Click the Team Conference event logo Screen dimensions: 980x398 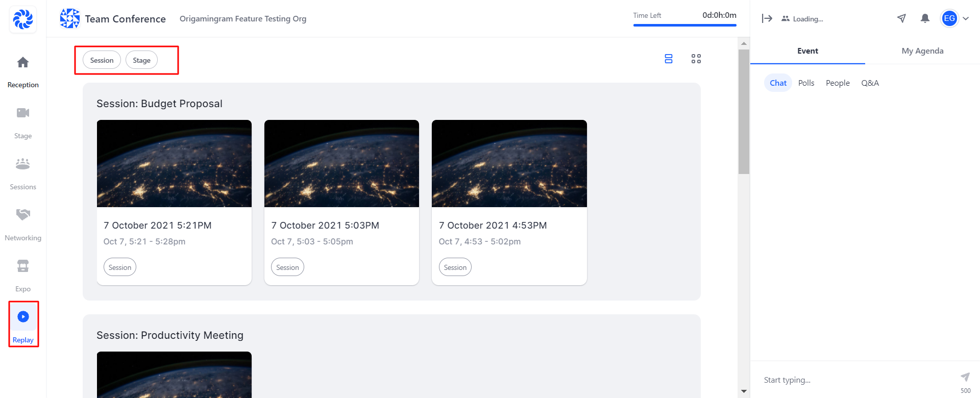pyautogui.click(x=70, y=18)
